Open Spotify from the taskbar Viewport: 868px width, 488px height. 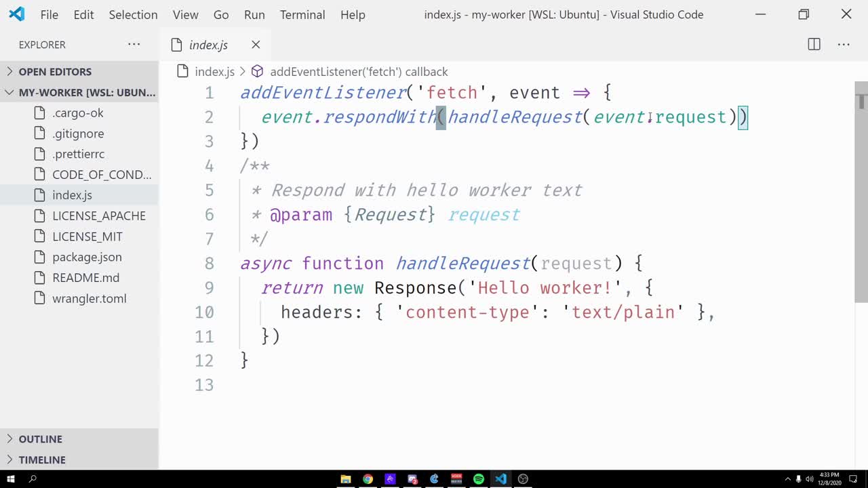pyautogui.click(x=479, y=479)
